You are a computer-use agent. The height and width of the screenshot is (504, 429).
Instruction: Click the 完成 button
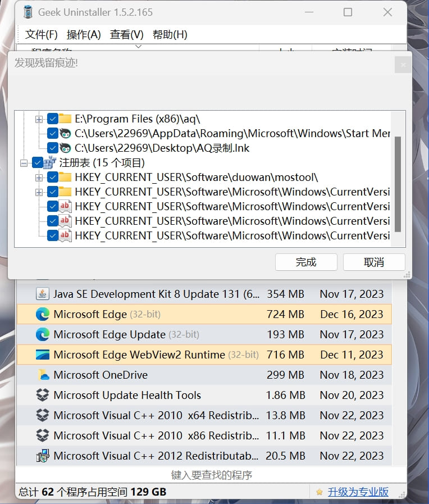click(306, 262)
